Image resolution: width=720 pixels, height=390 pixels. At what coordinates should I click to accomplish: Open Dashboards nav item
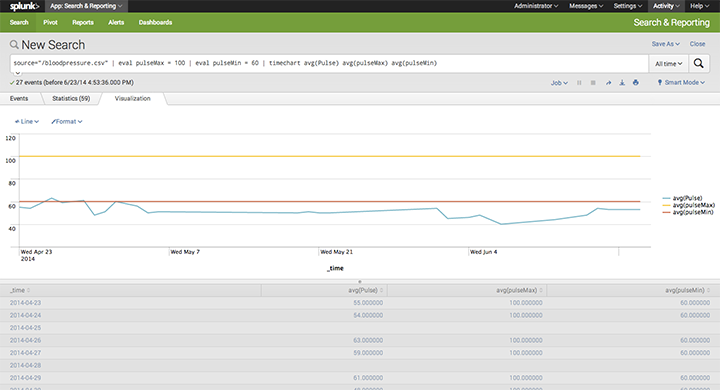coord(155,22)
